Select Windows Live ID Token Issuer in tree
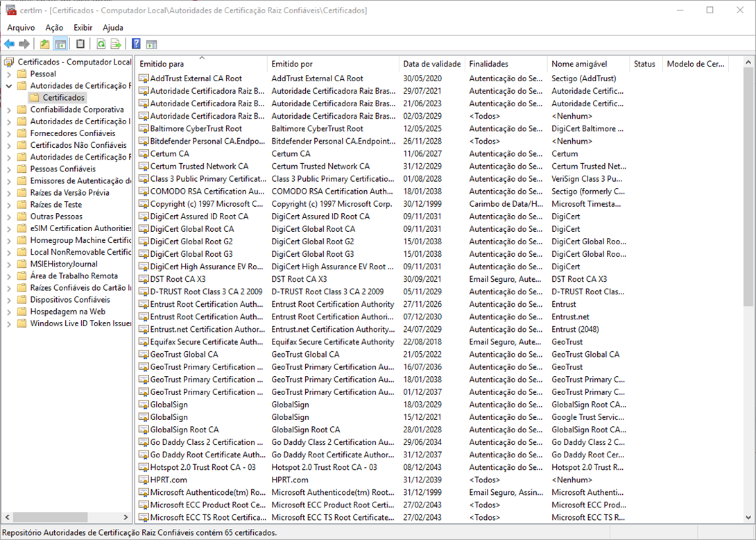Viewport: 756px width, 540px height. click(80, 323)
